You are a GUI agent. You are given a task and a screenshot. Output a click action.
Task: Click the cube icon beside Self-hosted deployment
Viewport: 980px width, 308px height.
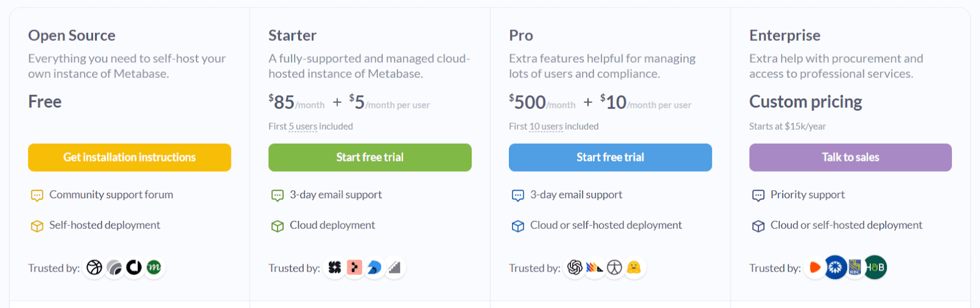(37, 226)
